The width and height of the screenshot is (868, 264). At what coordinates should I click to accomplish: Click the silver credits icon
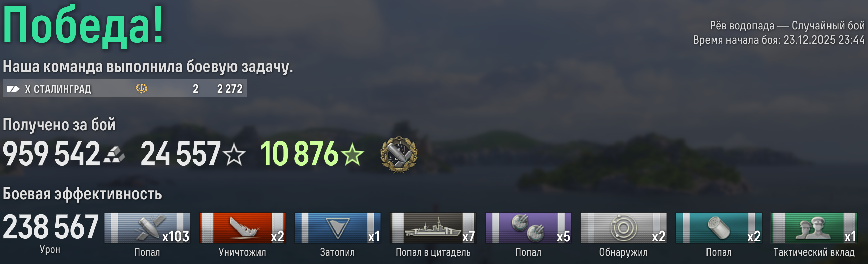tap(114, 155)
